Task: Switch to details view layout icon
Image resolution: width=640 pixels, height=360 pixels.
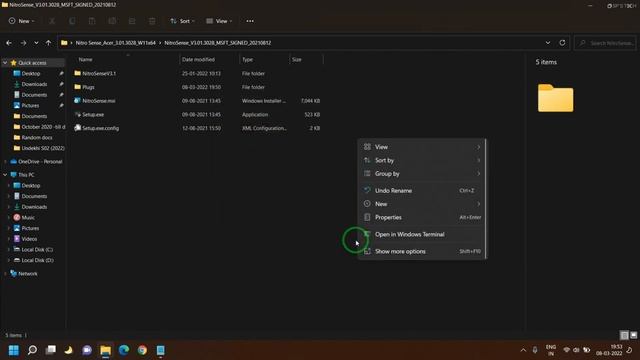Action: tap(624, 335)
